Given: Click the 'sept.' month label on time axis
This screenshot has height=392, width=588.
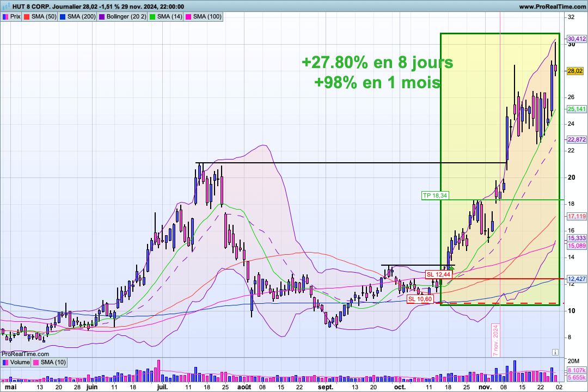Looking at the screenshot, I should click(326, 387).
